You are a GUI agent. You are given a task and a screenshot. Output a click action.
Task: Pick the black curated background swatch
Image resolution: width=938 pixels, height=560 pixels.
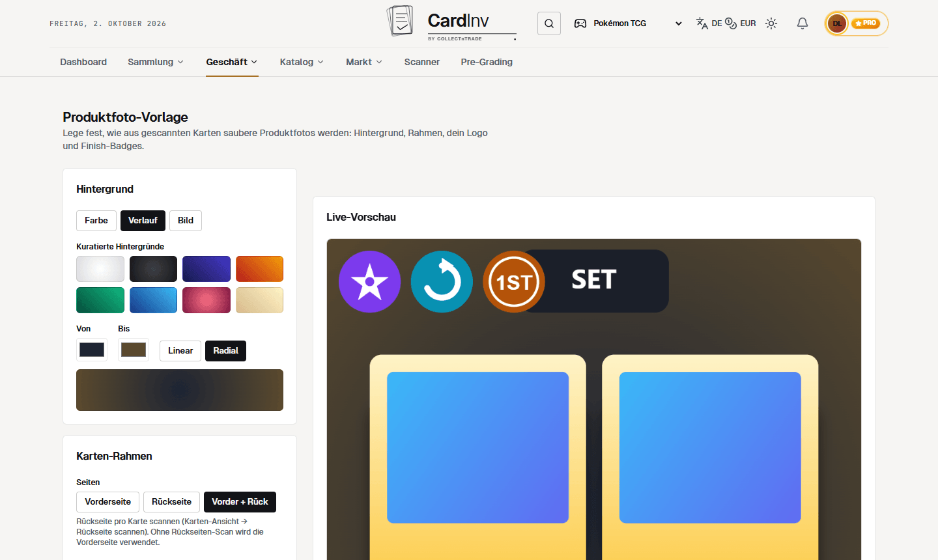[x=153, y=269]
